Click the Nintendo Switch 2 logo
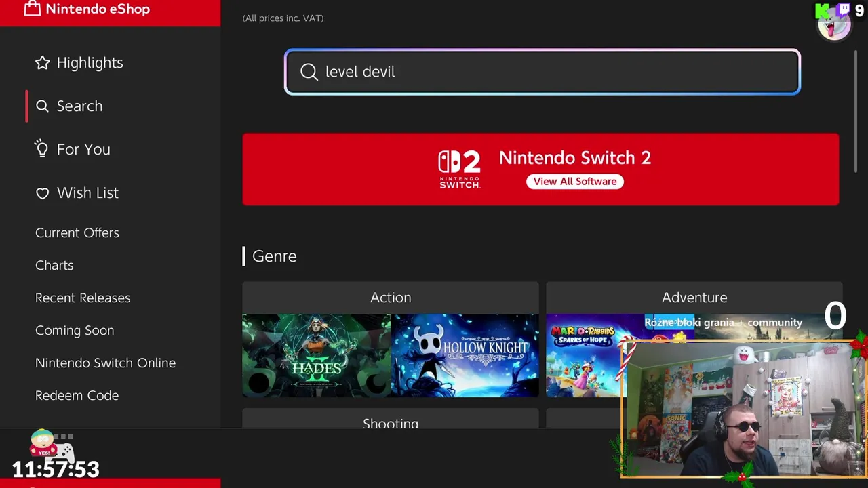 [459, 169]
